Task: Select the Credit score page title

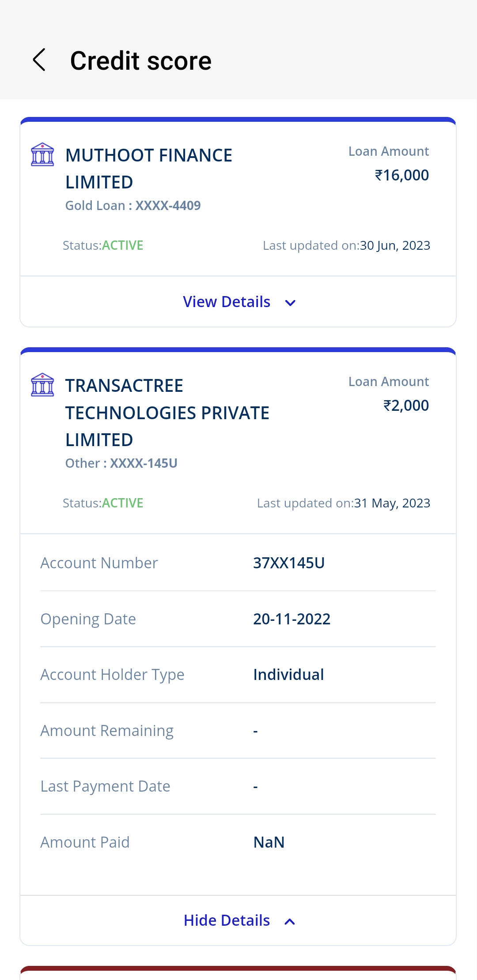Action: pyautogui.click(x=141, y=60)
